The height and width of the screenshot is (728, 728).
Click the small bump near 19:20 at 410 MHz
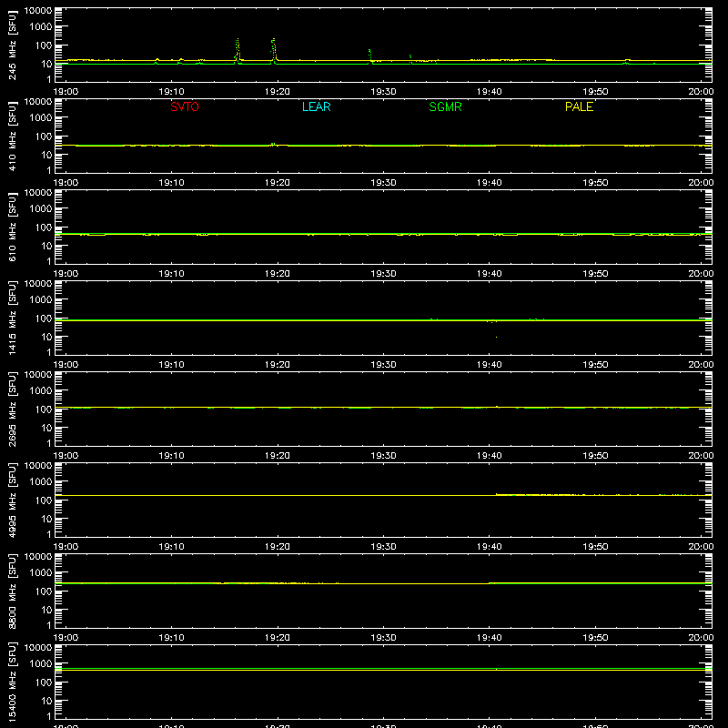(273, 145)
